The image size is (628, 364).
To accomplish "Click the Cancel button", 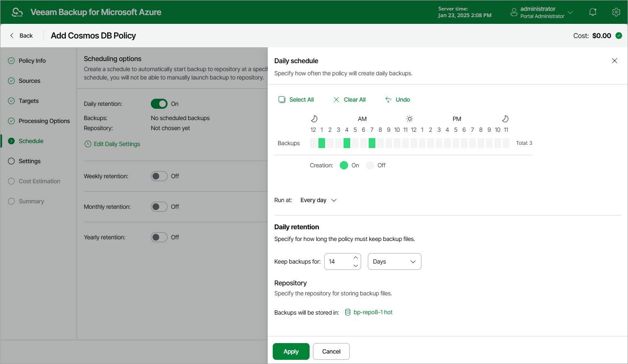I will coord(331,351).
